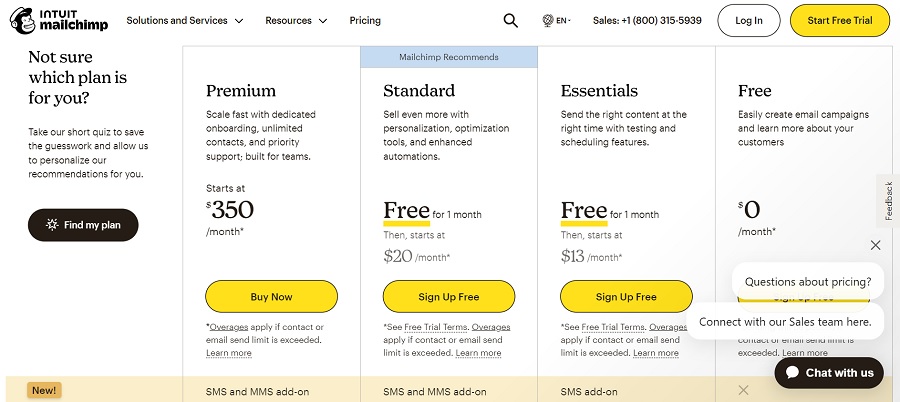Click the globe language icon
Image resolution: width=900 pixels, height=402 pixels.
coord(547,20)
